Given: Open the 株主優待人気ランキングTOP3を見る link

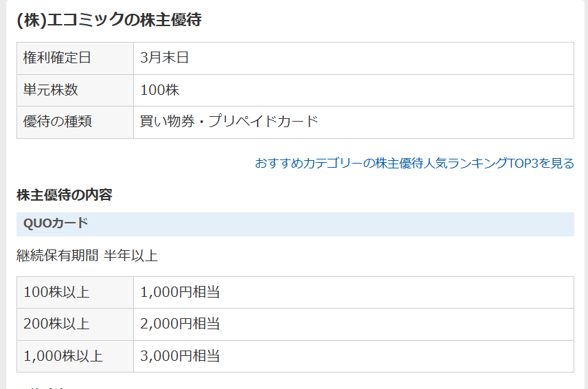Looking at the screenshot, I should 414,163.
